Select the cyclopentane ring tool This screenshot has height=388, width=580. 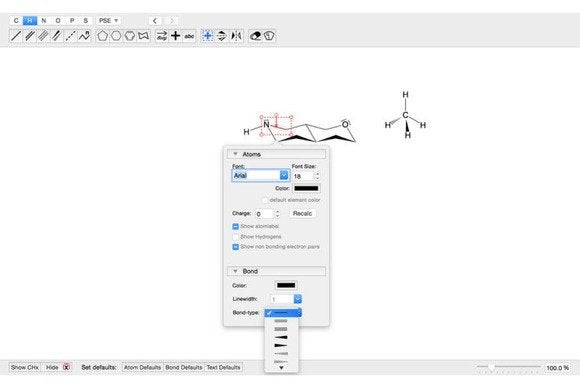[102, 36]
